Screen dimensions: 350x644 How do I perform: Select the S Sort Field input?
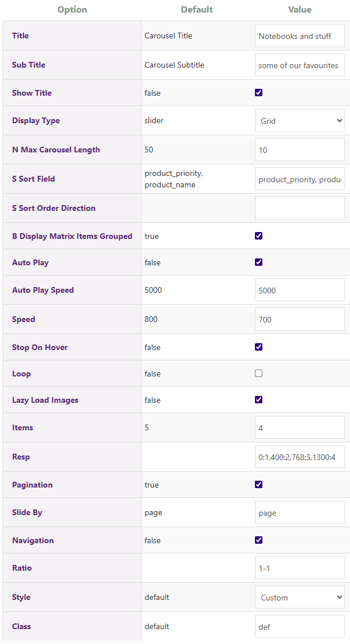click(300, 179)
